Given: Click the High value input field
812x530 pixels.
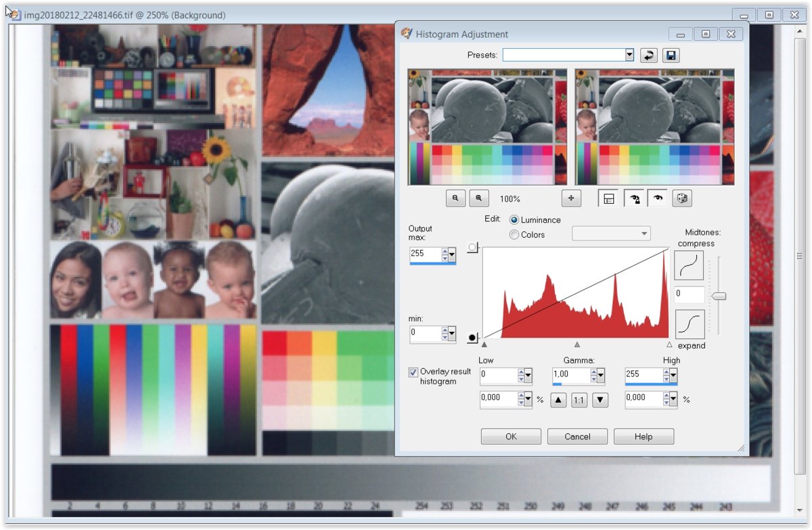Looking at the screenshot, I should pyautogui.click(x=641, y=374).
